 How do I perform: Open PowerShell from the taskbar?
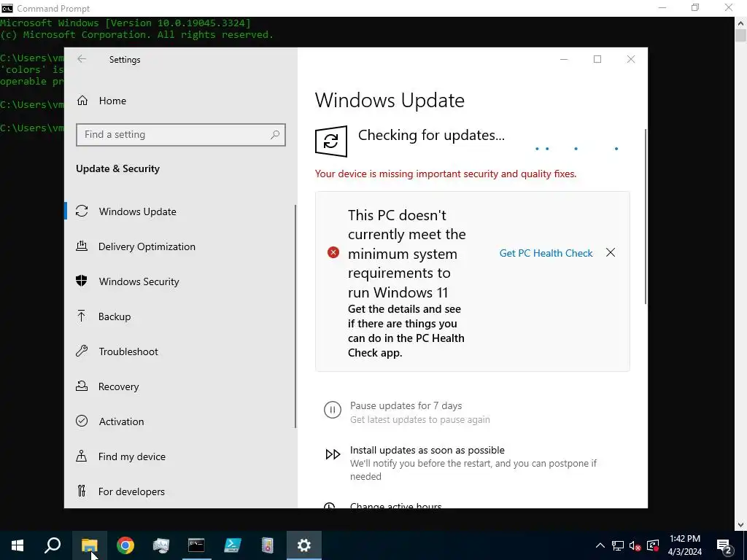pyautogui.click(x=233, y=545)
